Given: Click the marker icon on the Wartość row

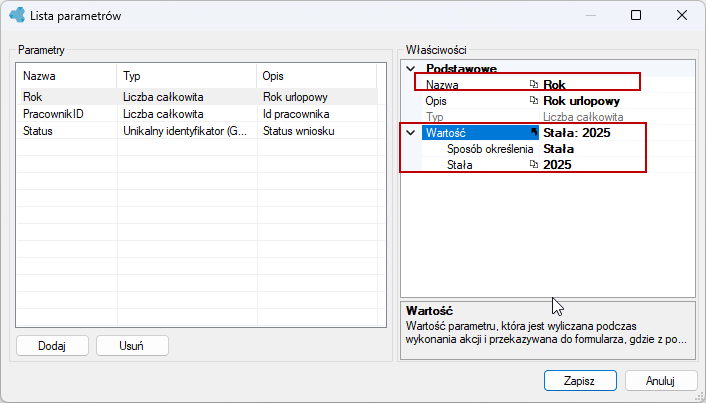Looking at the screenshot, I should (534, 132).
